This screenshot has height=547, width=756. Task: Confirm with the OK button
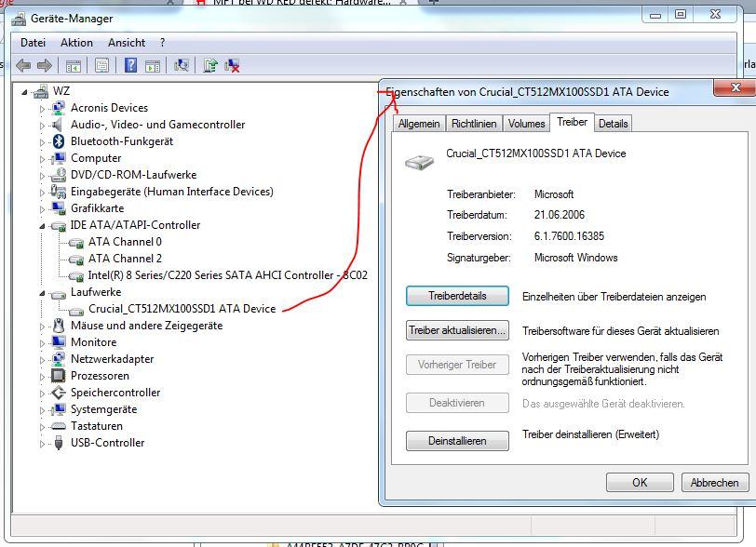coord(640,483)
